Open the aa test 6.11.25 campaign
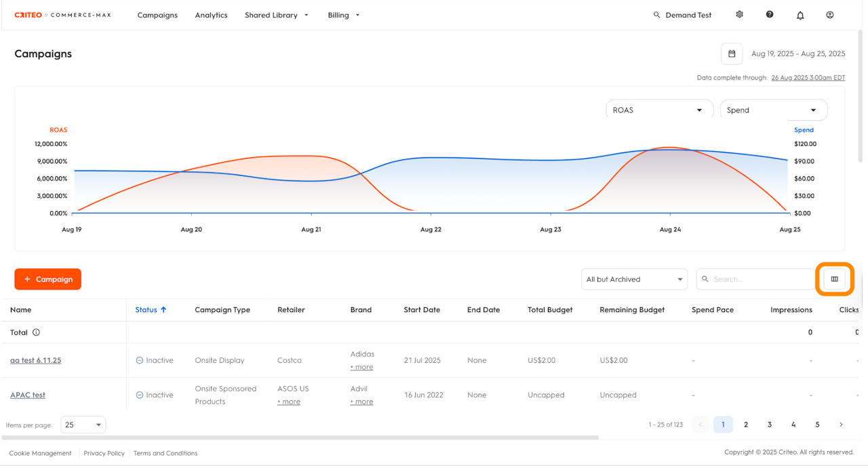This screenshot has width=868, height=466. coord(35,360)
